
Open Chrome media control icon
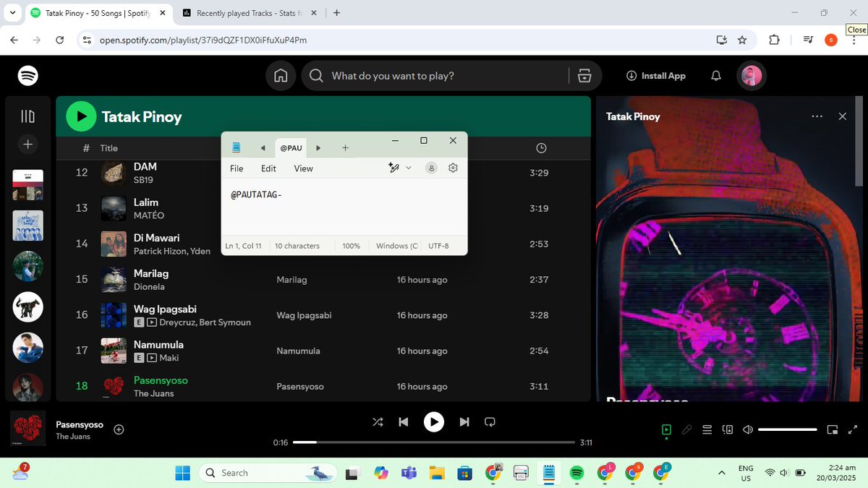click(808, 40)
